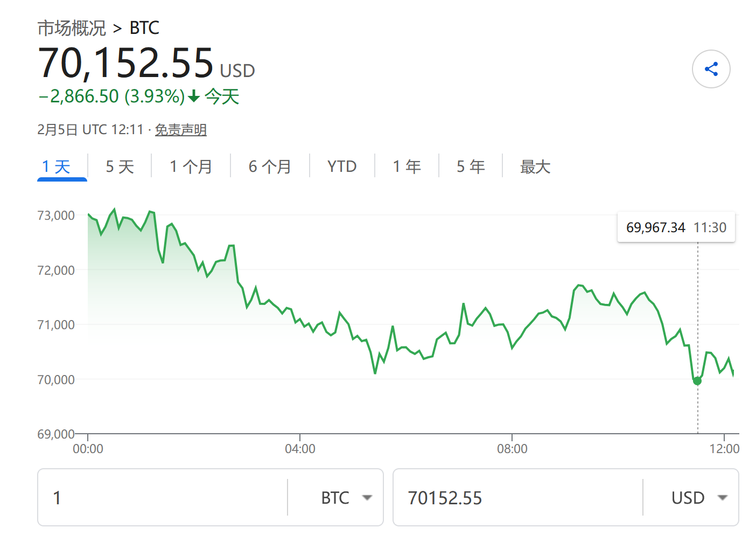
Task: Click the green data point on chart
Action: click(697, 381)
